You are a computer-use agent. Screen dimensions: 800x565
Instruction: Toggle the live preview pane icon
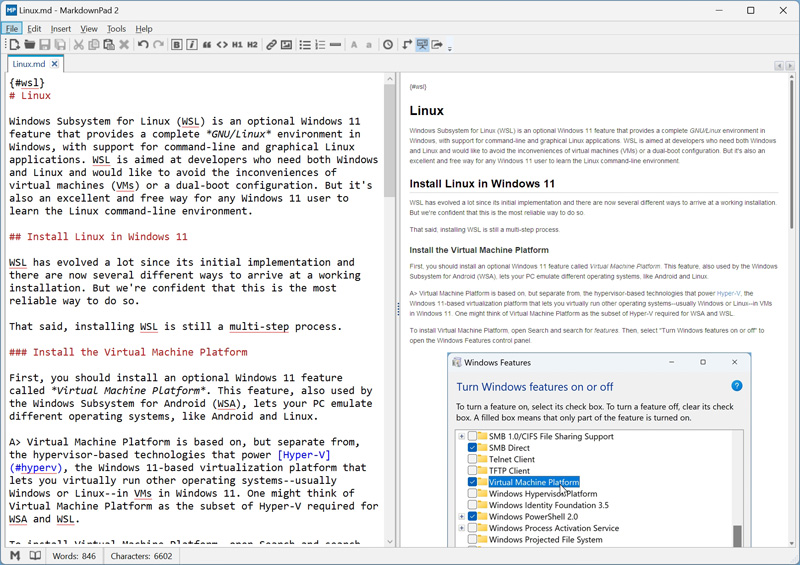(x=422, y=45)
